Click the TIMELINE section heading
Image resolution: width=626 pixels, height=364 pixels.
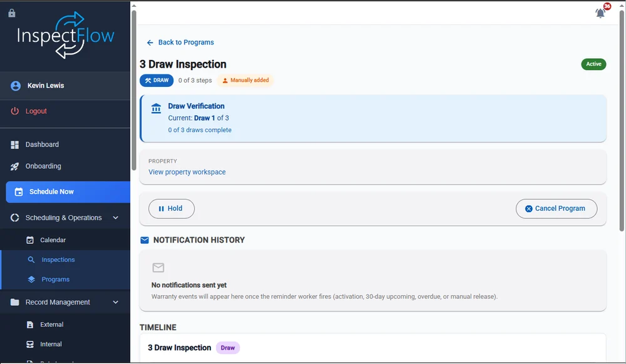(158, 327)
